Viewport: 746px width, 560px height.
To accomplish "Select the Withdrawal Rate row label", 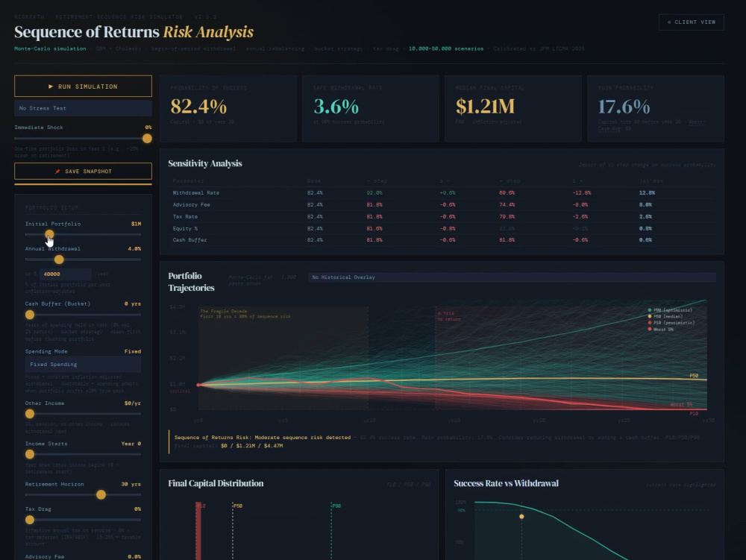I will [196, 193].
